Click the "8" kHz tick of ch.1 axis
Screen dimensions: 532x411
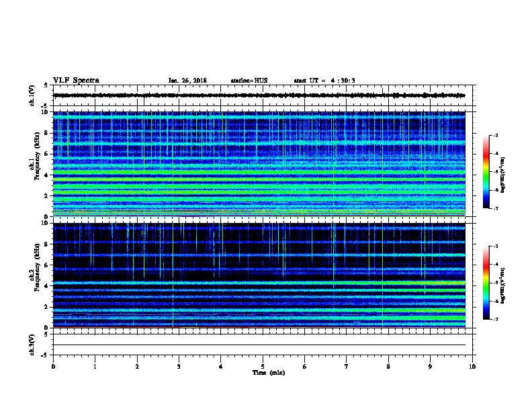(46, 133)
